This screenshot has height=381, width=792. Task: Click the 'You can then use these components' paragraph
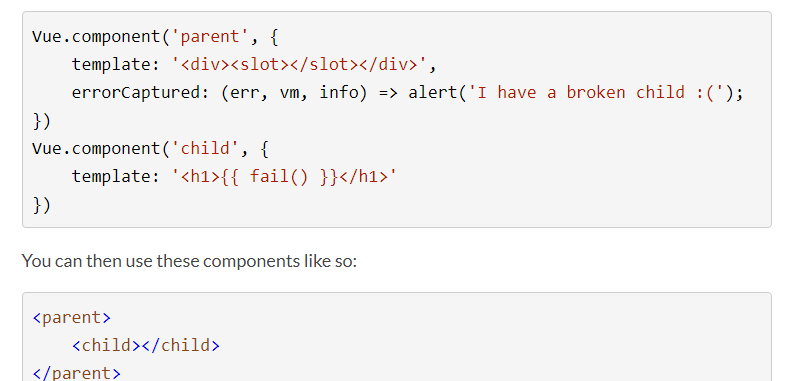coord(189,261)
